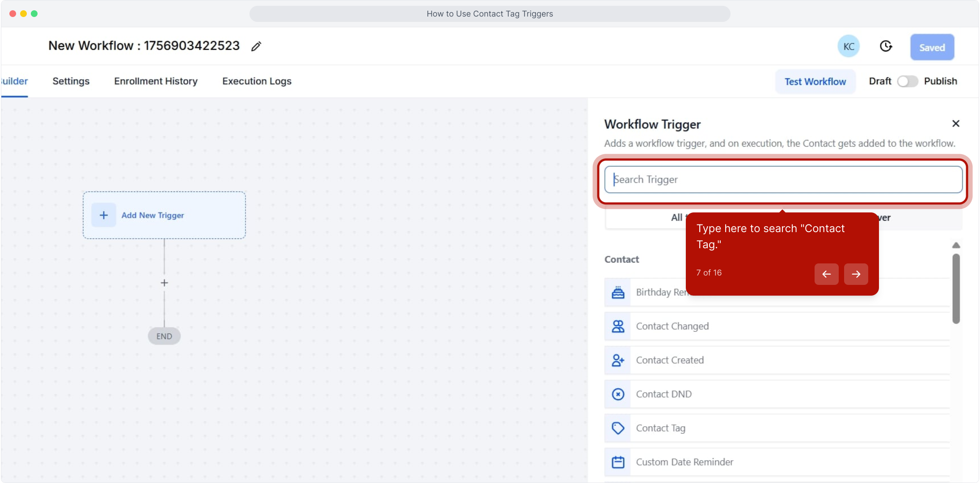Switch to the Execution Logs tab

tap(257, 81)
